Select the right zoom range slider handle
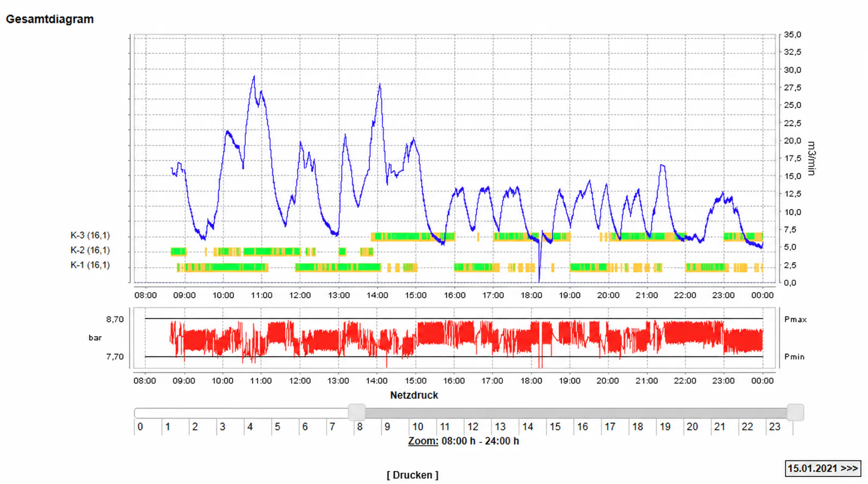Image resolution: width=868 pixels, height=484 pixels. tap(795, 412)
